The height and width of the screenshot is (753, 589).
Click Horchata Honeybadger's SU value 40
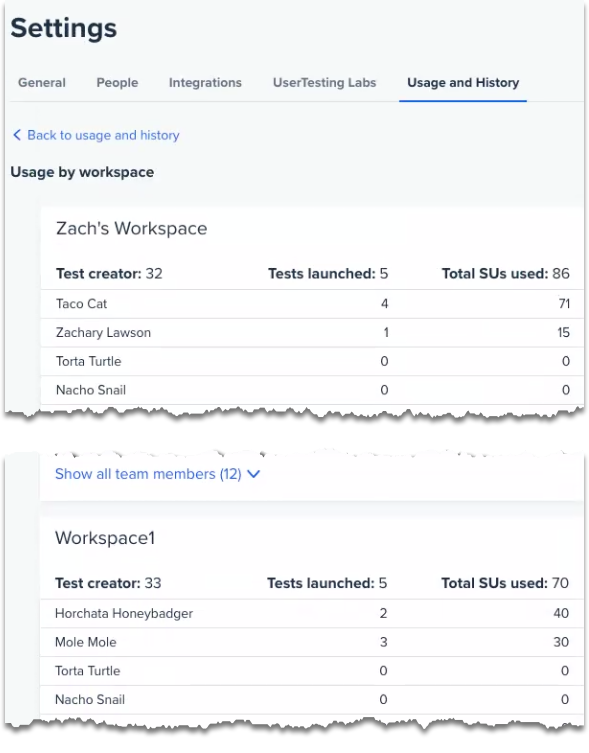(561, 613)
